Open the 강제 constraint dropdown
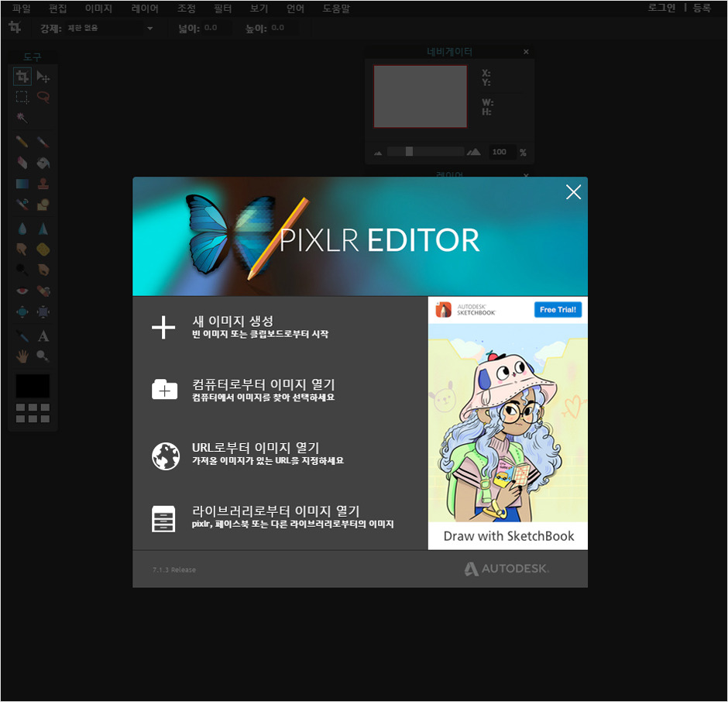Image resolution: width=728 pixels, height=702 pixels. [x=111, y=29]
